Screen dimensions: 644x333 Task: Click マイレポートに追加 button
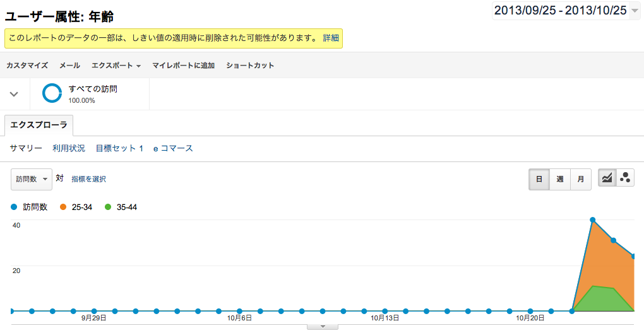coord(183,66)
